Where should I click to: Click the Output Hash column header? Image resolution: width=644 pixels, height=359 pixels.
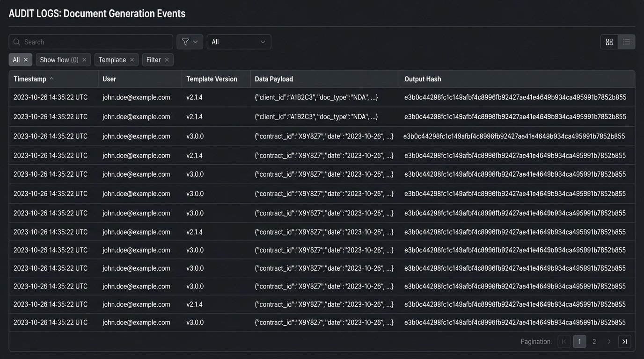(423, 79)
